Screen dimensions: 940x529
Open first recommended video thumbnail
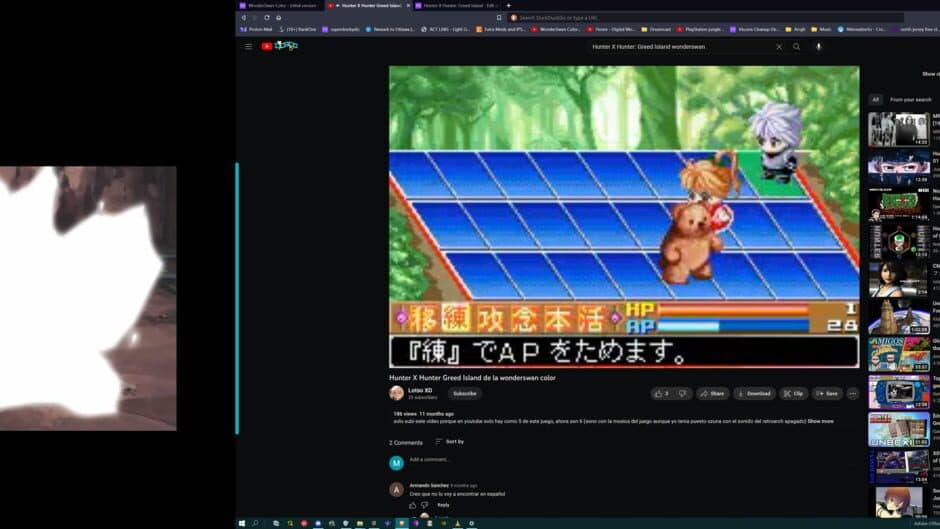[x=899, y=129]
